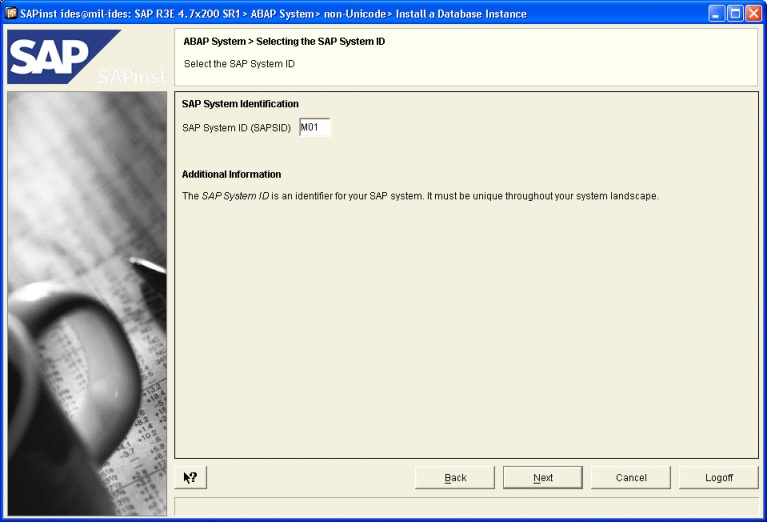Click the Logoff button
The height and width of the screenshot is (522, 767).
(x=718, y=478)
